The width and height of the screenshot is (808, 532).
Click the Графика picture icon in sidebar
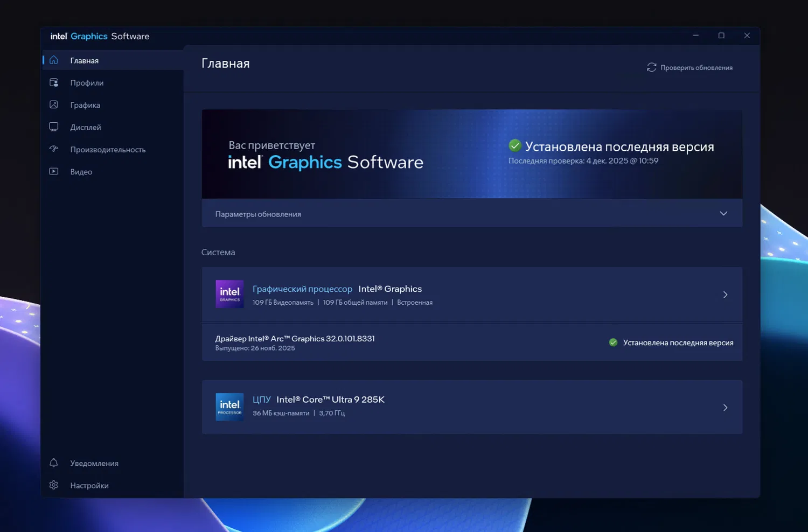54,104
